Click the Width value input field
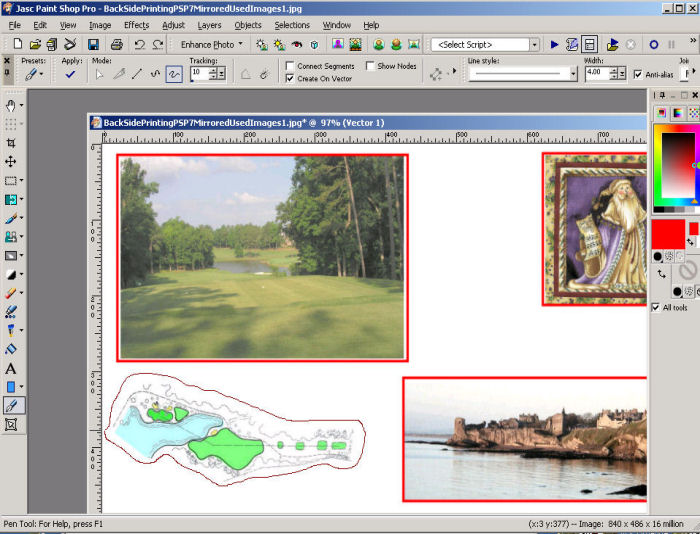 (x=593, y=73)
